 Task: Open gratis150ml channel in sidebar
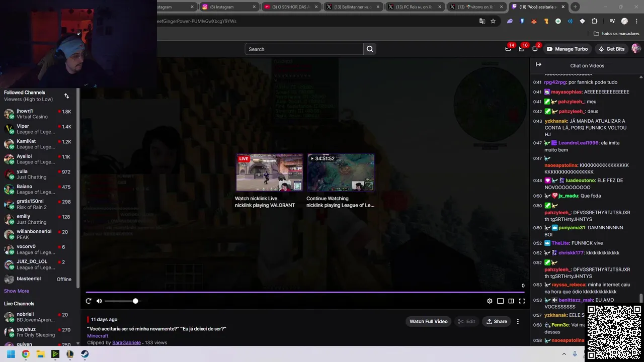coord(38,204)
